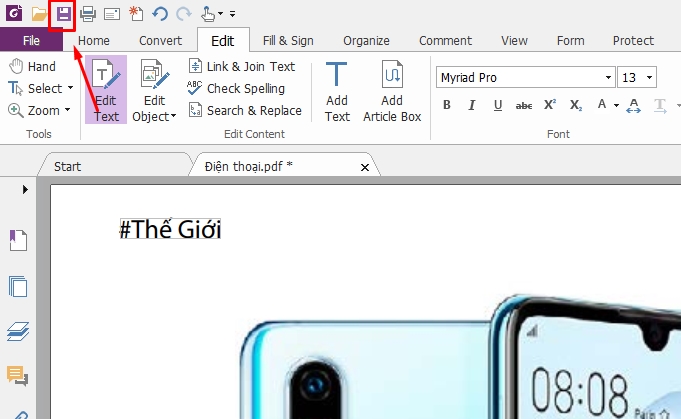Apply font color with the A button
The width and height of the screenshot is (681, 419).
602,104
